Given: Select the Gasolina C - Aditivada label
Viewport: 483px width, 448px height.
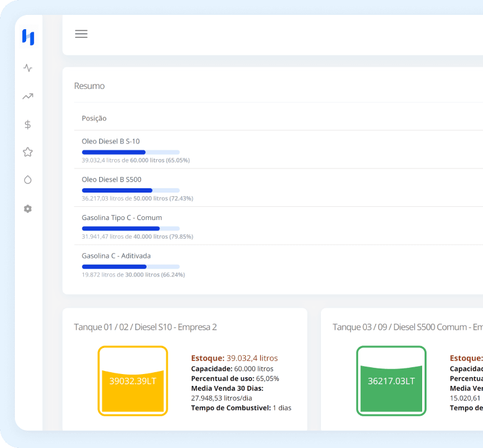Looking at the screenshot, I should point(116,256).
